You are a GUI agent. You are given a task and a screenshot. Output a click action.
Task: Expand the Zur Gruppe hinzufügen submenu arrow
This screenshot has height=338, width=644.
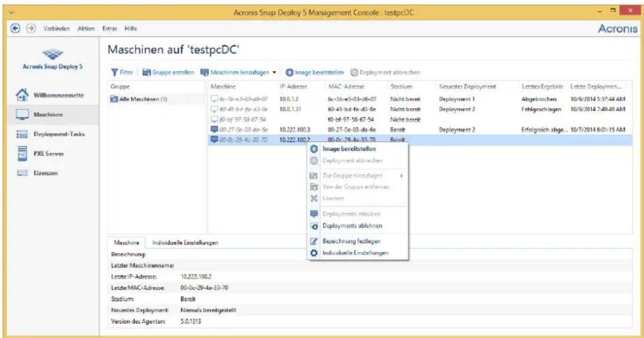(x=401, y=176)
